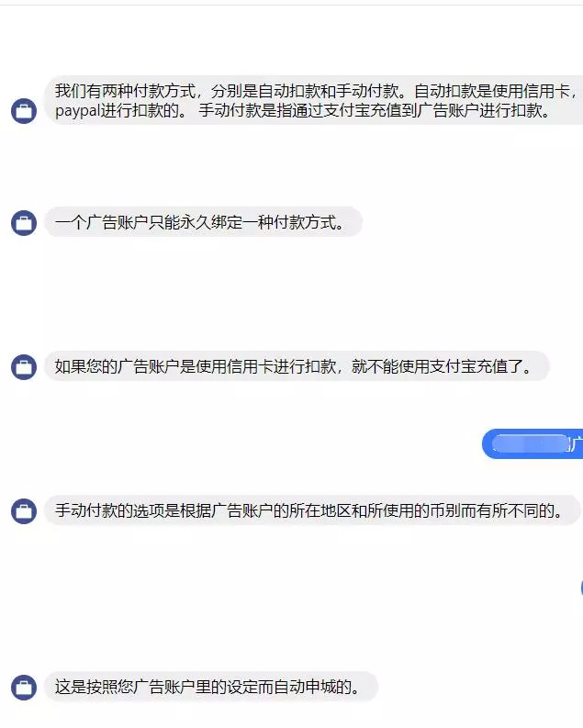Click the word paypal in the first message
This screenshot has height=728, width=583.
click(77, 111)
